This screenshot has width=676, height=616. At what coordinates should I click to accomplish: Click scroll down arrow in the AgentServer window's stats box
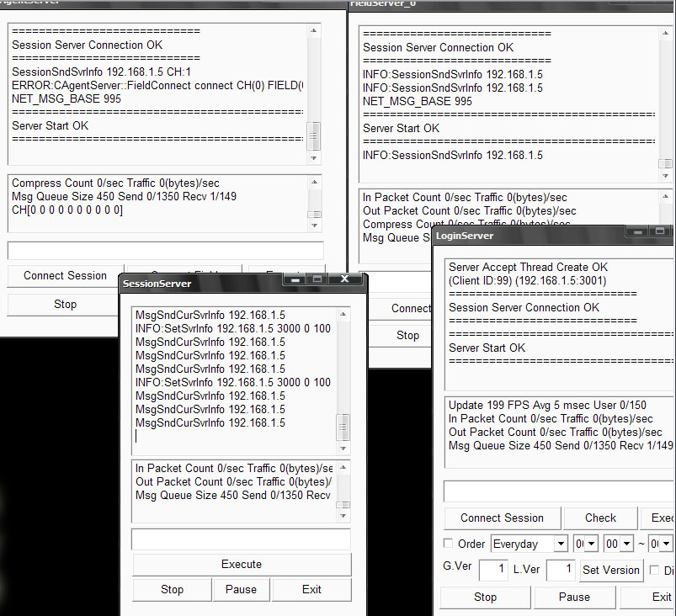[x=314, y=225]
